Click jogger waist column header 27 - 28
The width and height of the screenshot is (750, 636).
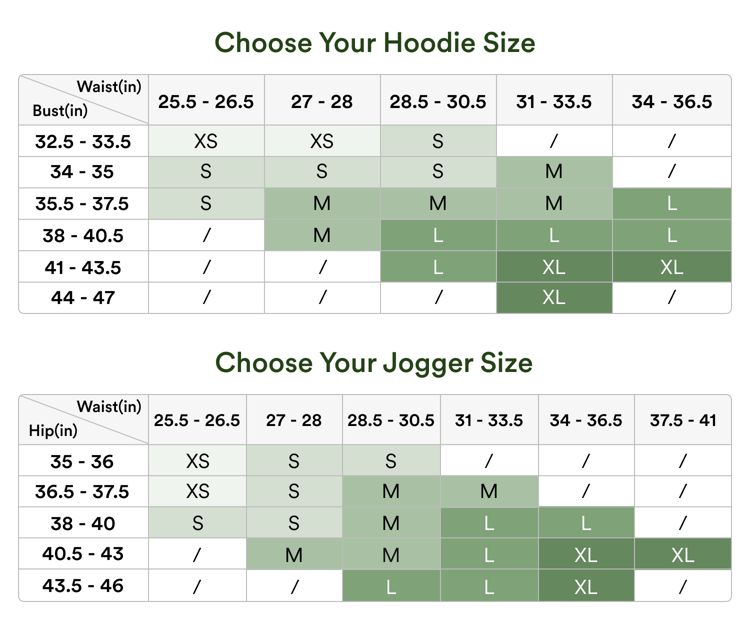[x=294, y=421]
